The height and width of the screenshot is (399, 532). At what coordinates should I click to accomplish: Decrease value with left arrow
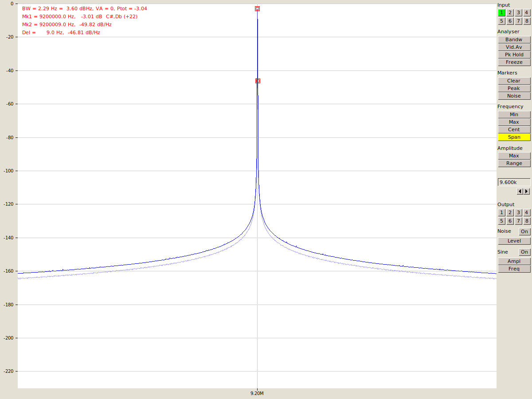pos(520,192)
